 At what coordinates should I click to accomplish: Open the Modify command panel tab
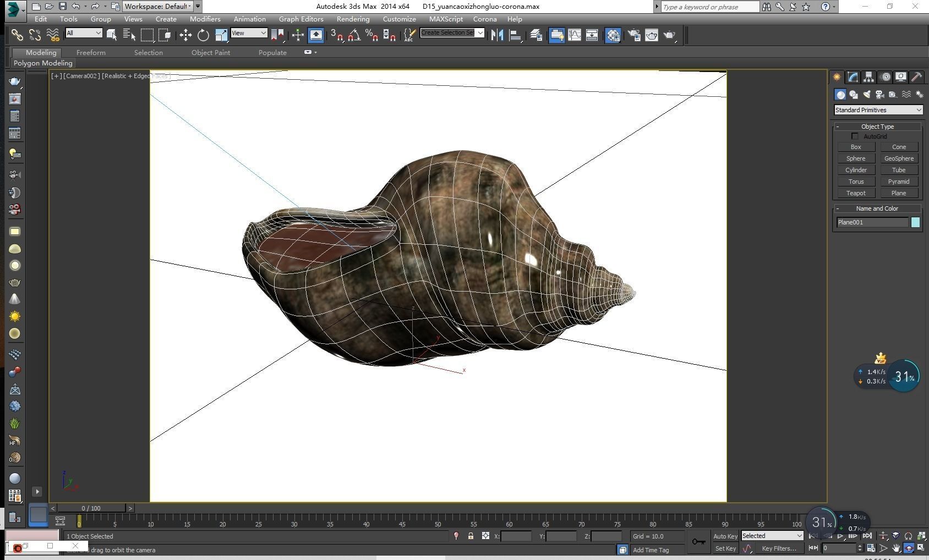click(x=853, y=77)
